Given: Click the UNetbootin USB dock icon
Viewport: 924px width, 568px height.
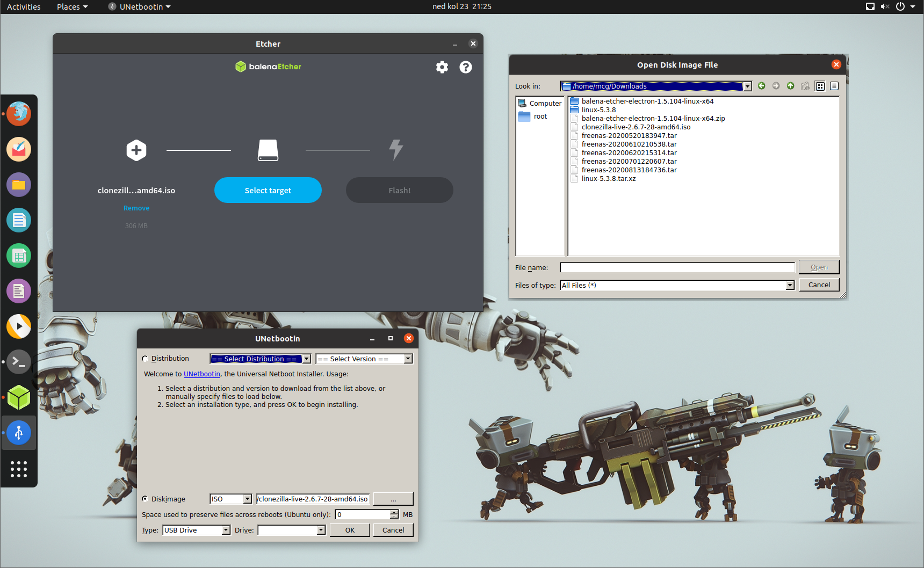Looking at the screenshot, I should coord(19,433).
